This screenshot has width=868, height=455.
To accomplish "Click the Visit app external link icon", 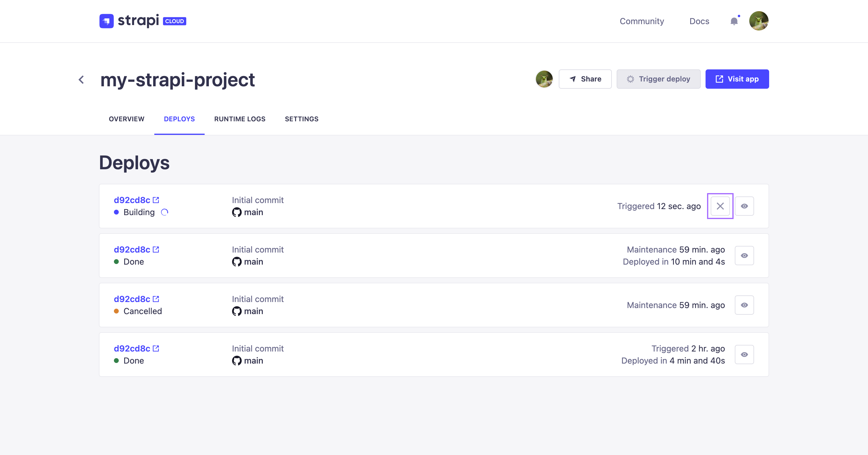I will click(719, 79).
